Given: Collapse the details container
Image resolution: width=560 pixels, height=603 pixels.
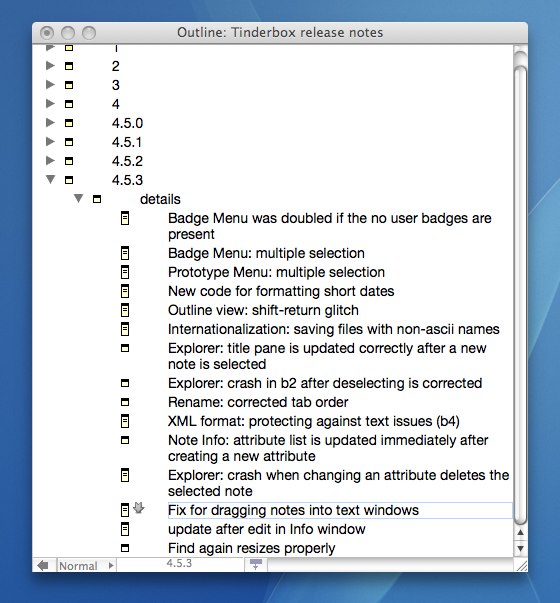Looking at the screenshot, I should 78,198.
